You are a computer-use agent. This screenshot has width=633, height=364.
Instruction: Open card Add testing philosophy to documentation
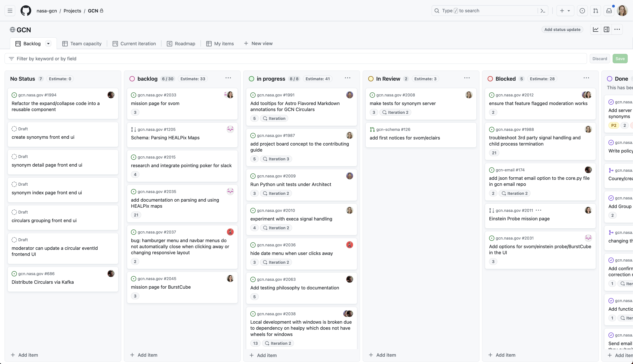[x=295, y=288]
